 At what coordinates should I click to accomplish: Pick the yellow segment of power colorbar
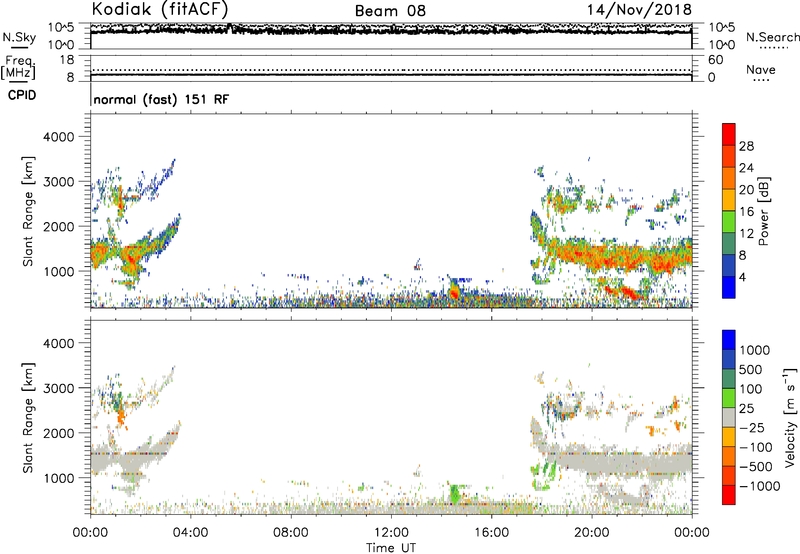[x=729, y=200]
